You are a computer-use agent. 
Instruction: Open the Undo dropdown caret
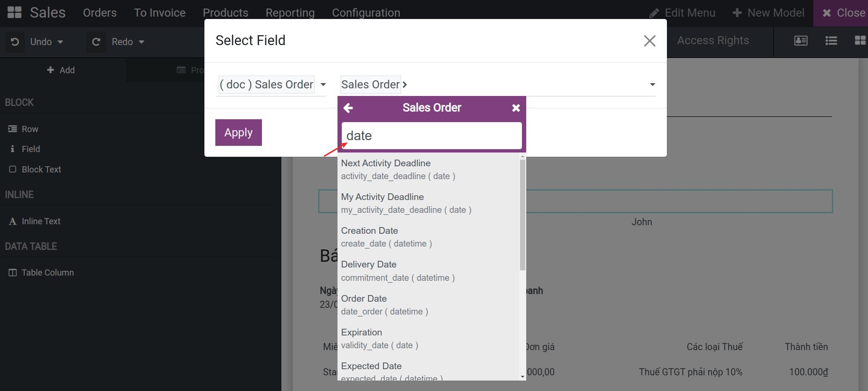click(x=60, y=42)
